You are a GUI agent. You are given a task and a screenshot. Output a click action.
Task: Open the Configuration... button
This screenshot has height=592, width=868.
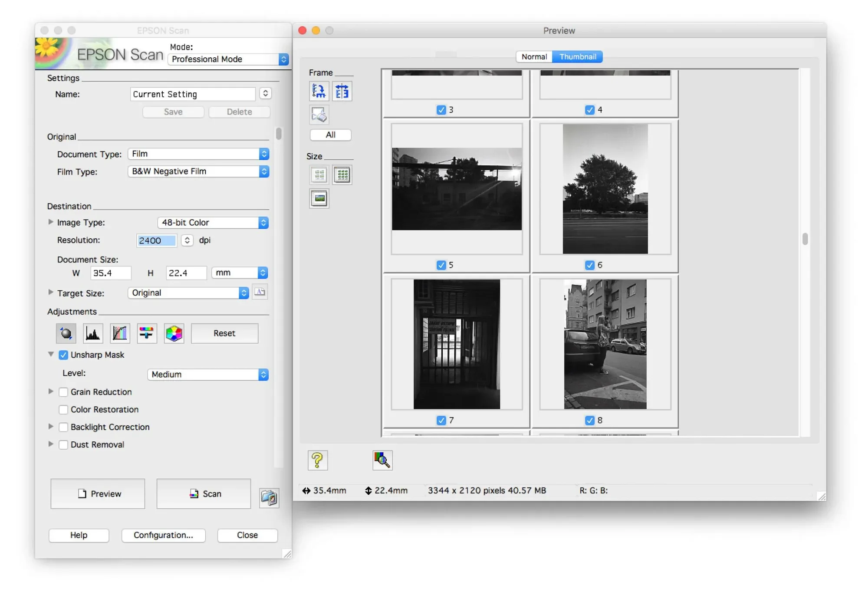[163, 535]
